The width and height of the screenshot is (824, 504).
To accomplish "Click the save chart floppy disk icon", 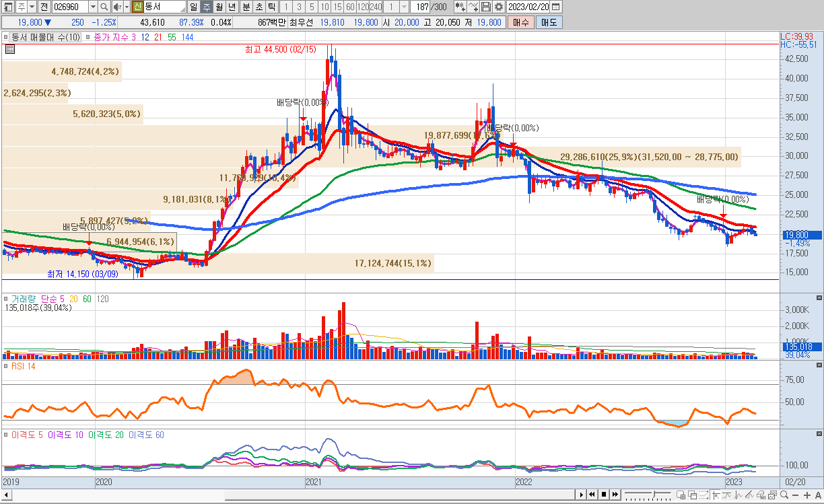I will (485, 7).
